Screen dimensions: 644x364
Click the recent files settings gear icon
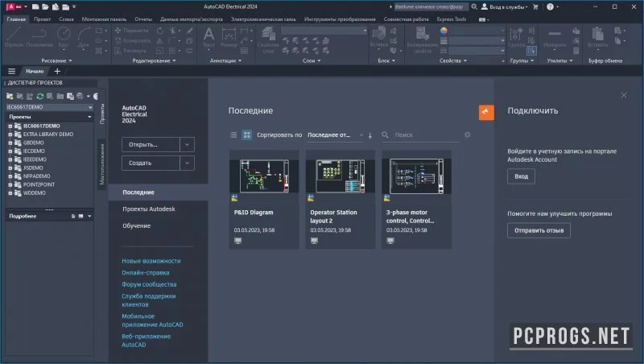(x=468, y=134)
